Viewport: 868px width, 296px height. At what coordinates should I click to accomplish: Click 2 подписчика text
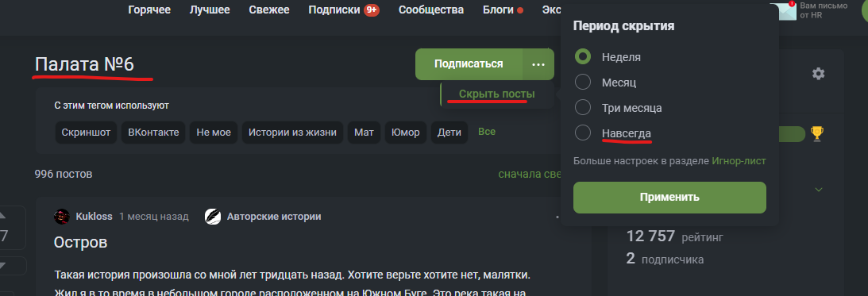pos(665,259)
